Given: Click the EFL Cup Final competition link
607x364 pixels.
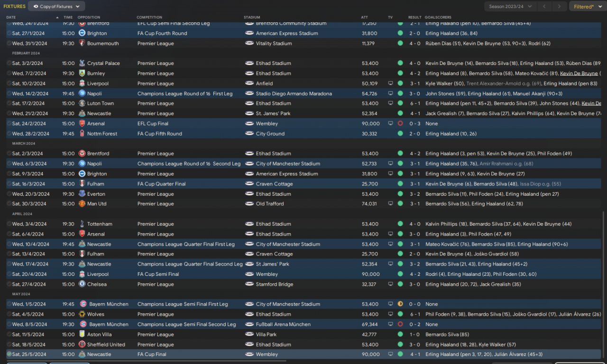Looking at the screenshot, I should click(x=153, y=123).
